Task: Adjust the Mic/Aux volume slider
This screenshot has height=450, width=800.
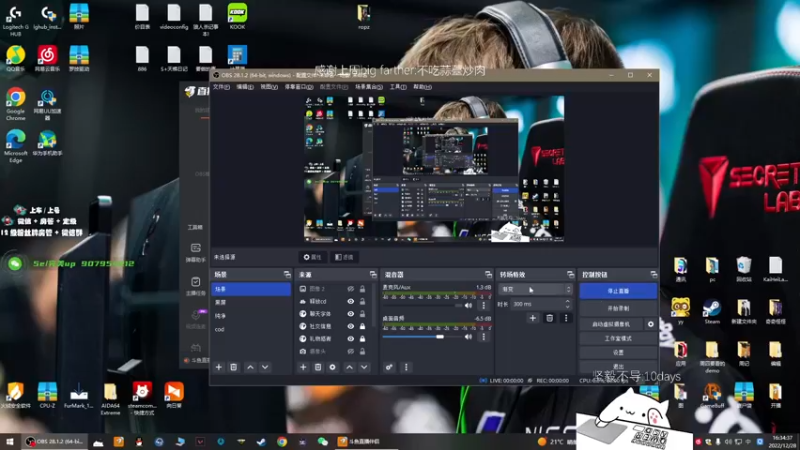Action: tap(422, 306)
